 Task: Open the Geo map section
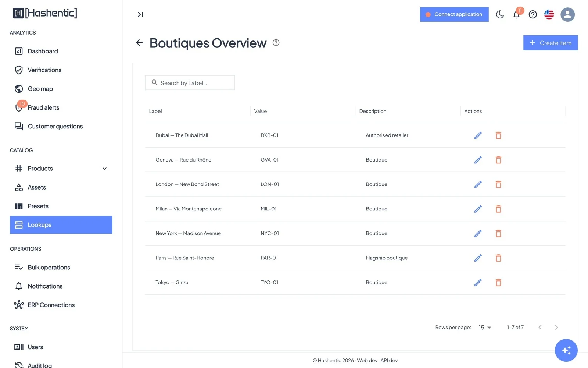pyautogui.click(x=61, y=89)
